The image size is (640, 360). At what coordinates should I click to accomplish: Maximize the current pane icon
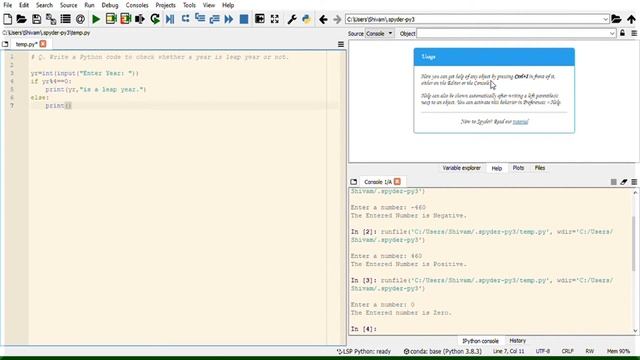pos(260,19)
